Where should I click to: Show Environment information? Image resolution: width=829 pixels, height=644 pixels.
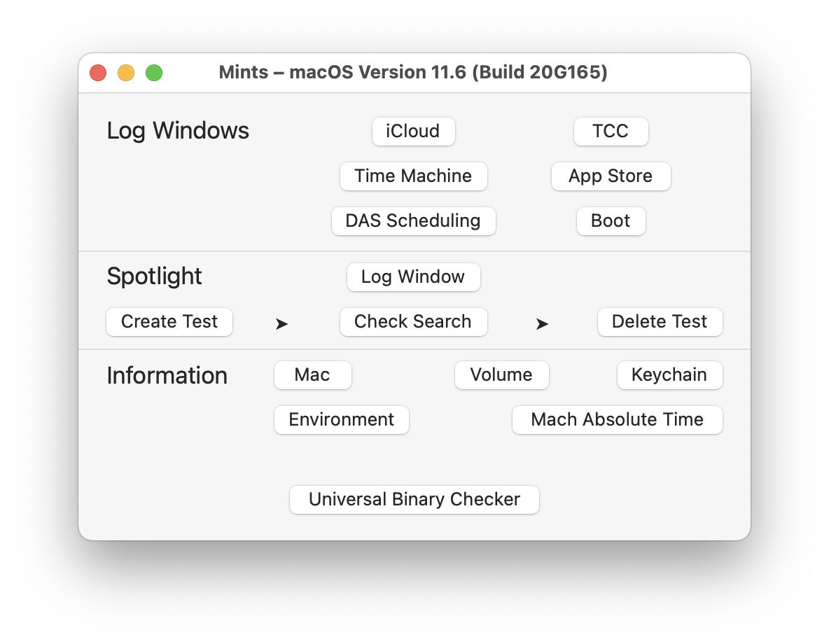click(x=341, y=420)
